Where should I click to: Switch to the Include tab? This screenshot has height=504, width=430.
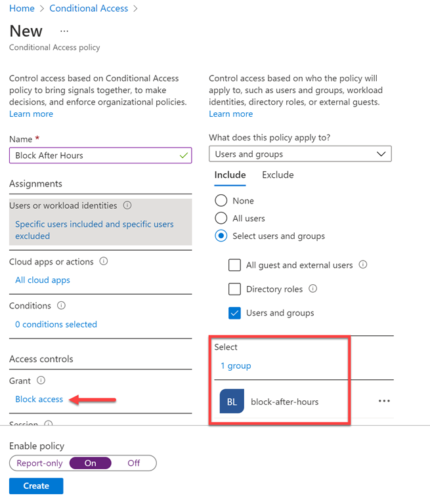click(230, 175)
